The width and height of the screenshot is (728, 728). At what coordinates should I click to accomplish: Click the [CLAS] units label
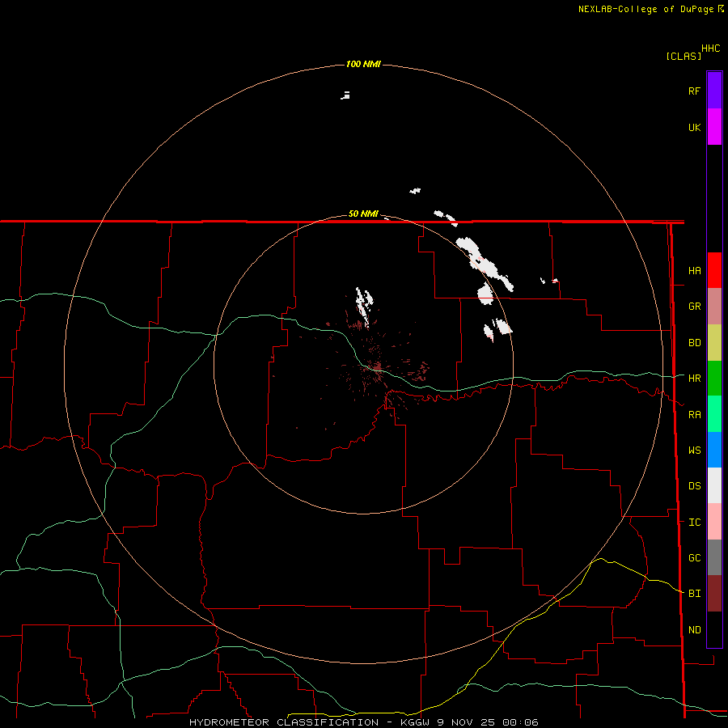684,56
